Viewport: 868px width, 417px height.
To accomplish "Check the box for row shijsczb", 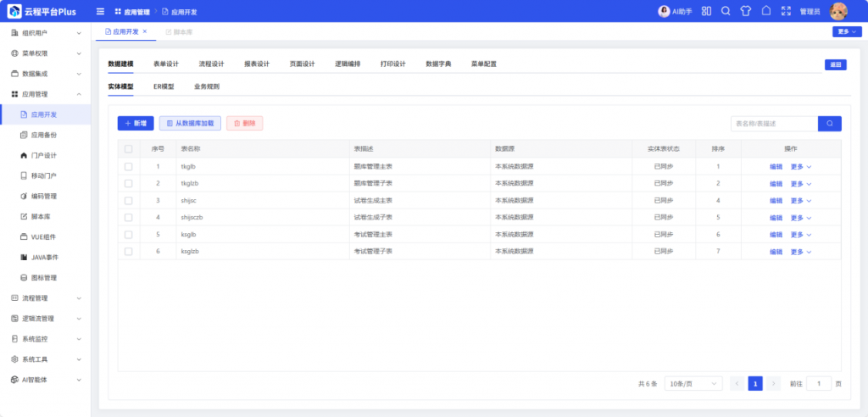I will 129,218.
